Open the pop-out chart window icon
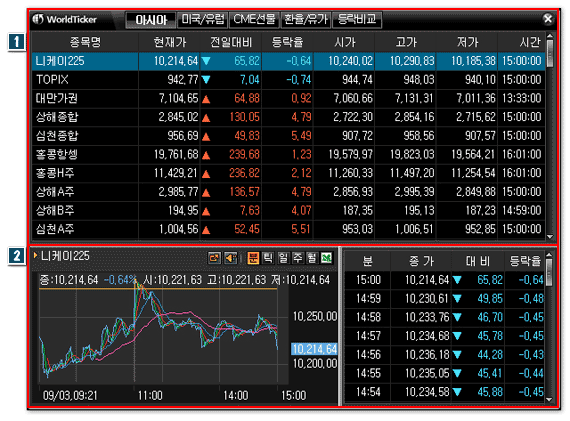The width and height of the screenshot is (570, 421). [x=214, y=258]
